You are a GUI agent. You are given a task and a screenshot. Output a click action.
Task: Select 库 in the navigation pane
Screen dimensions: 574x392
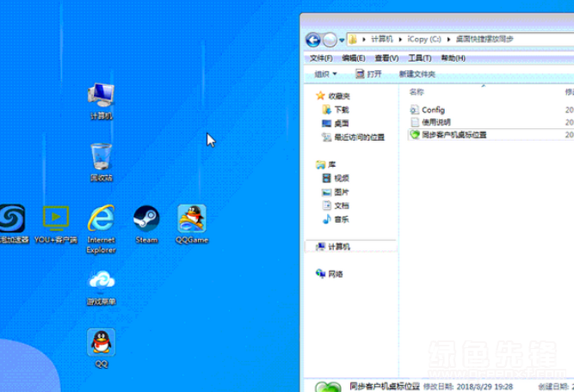coord(326,164)
